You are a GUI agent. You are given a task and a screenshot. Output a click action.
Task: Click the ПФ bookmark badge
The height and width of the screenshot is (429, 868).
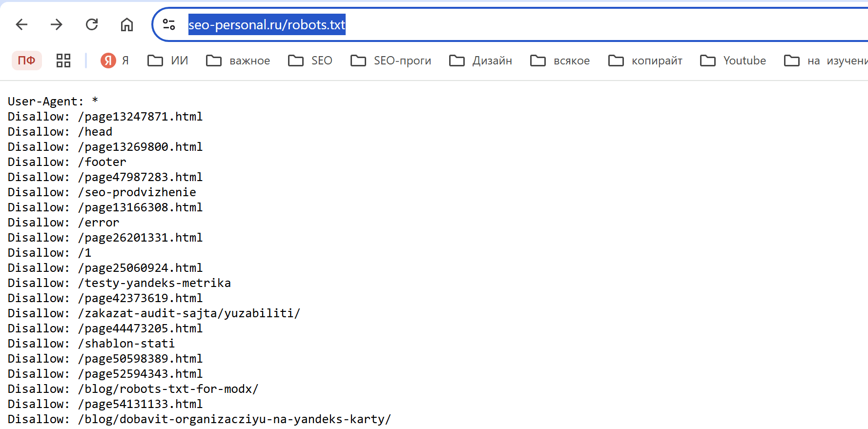[27, 61]
